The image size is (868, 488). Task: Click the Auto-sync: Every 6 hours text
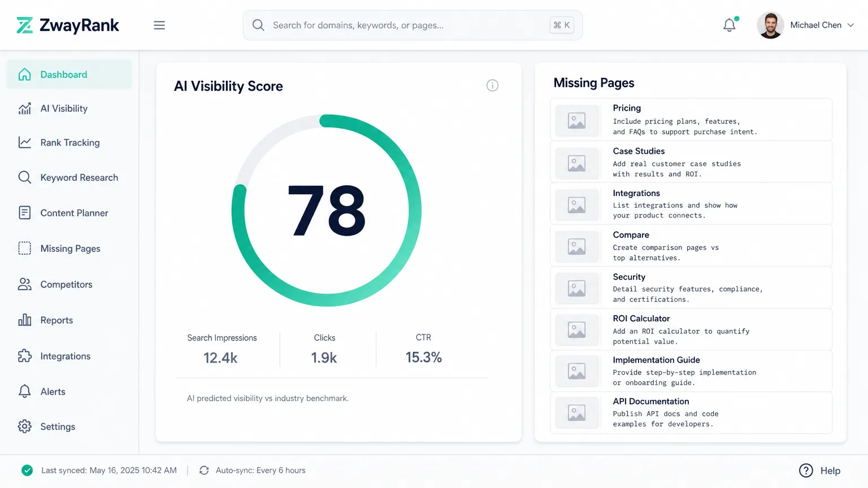(261, 470)
